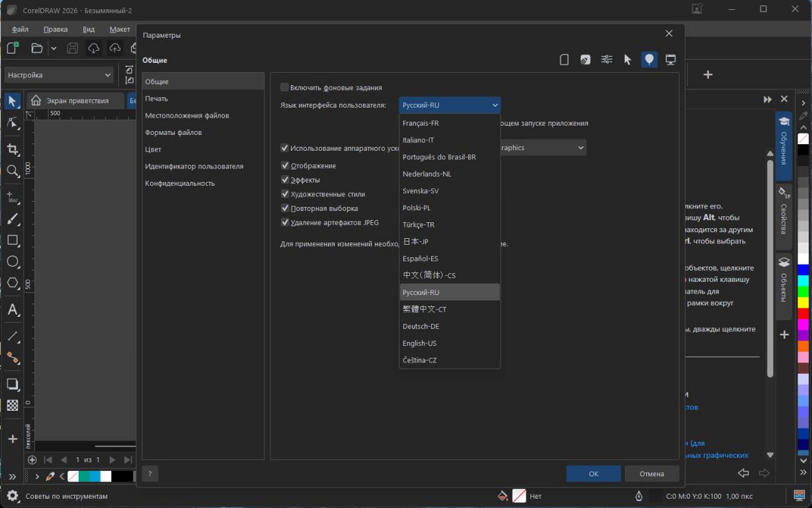The width and height of the screenshot is (812, 508).
Task: Select the Crop tool in toolbox
Action: tap(13, 149)
